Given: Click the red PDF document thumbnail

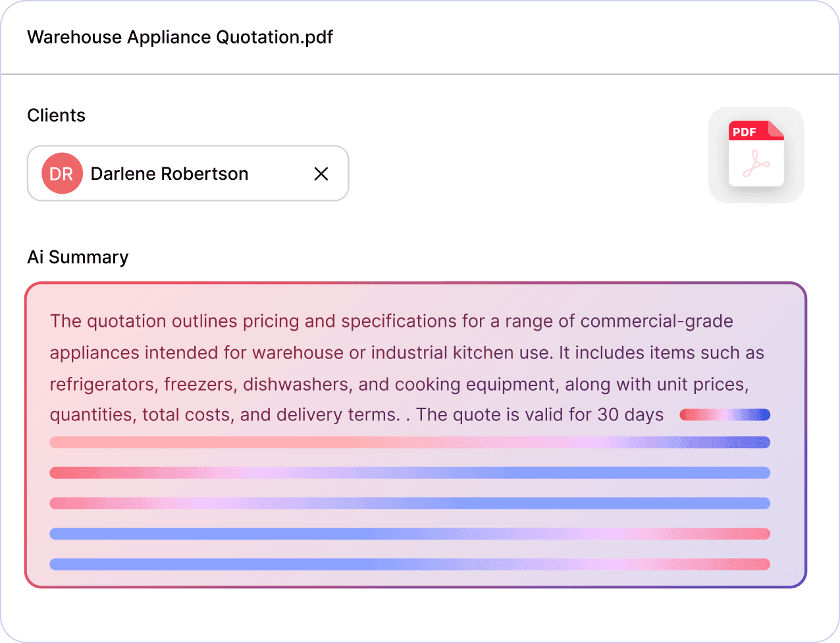Looking at the screenshot, I should coord(756,155).
